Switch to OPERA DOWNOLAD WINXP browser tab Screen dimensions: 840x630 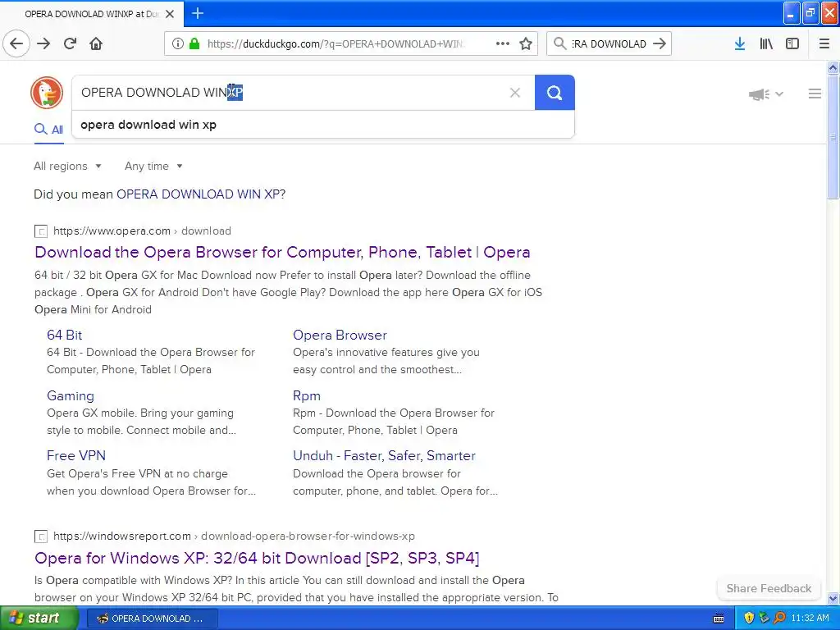[x=92, y=14]
